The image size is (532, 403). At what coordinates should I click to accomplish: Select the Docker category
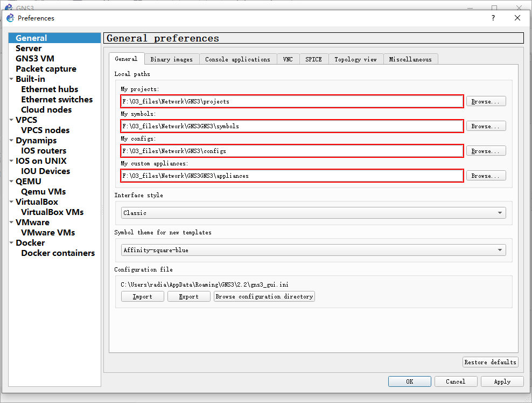(x=30, y=242)
